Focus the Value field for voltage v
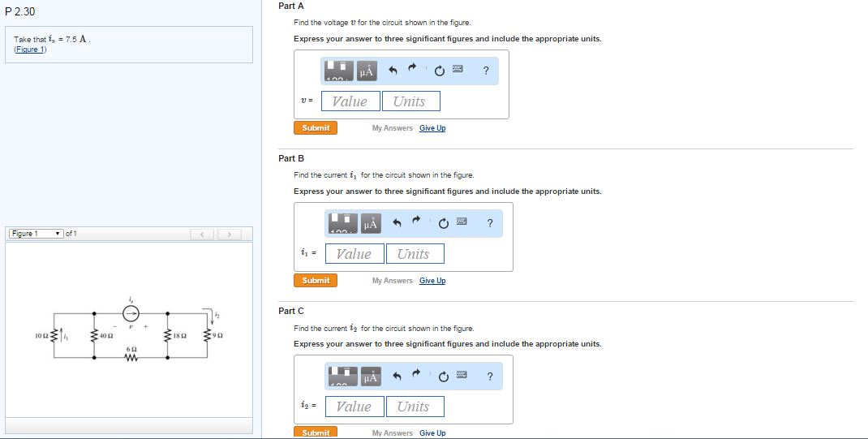 click(350, 101)
